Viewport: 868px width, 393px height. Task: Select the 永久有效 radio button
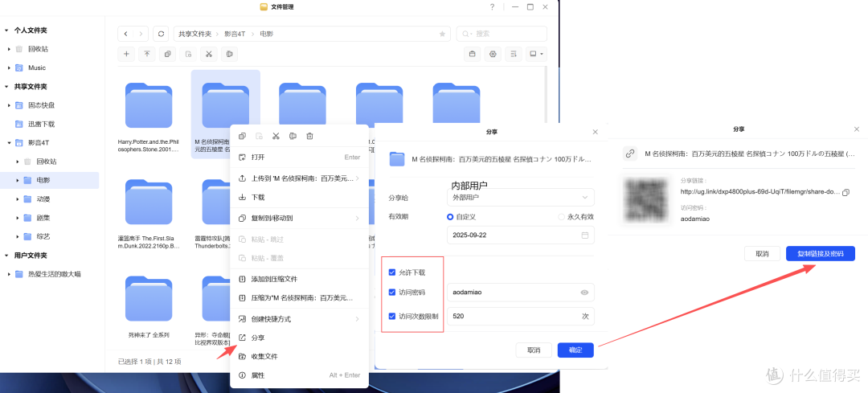pos(561,217)
